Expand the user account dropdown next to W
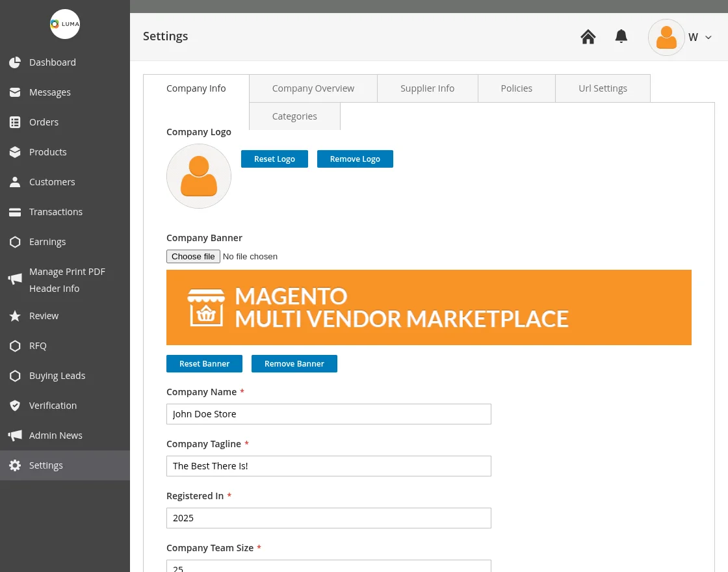 [708, 37]
